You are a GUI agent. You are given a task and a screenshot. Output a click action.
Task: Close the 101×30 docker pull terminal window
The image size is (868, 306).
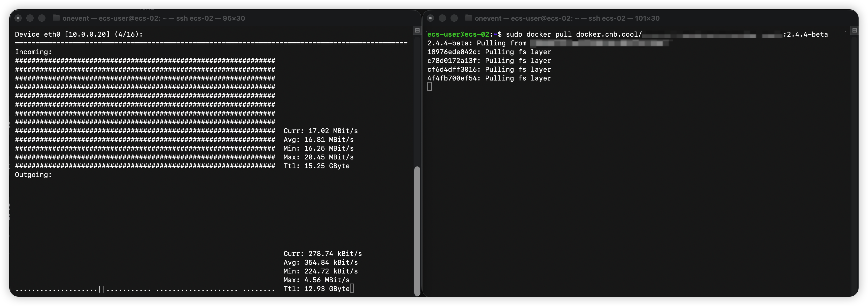click(x=430, y=18)
